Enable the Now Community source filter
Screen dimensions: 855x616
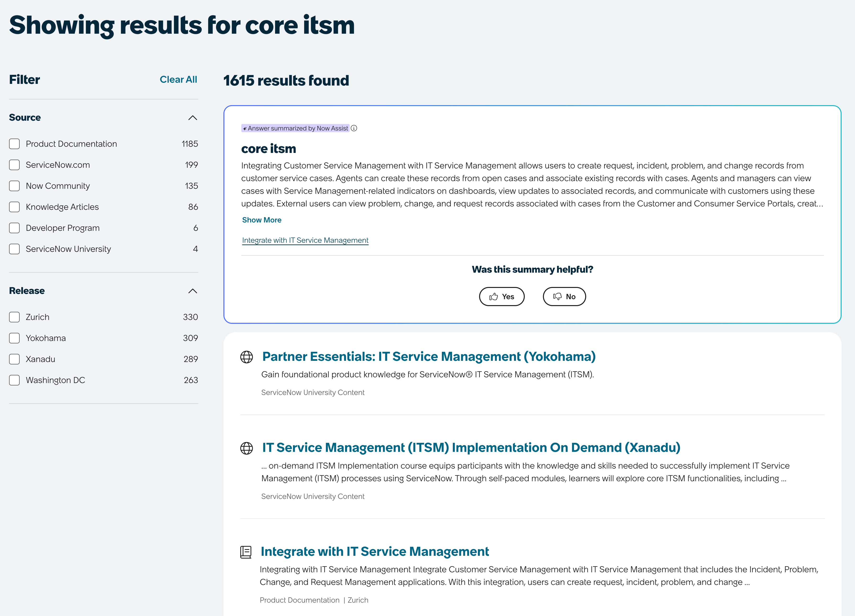click(x=14, y=186)
